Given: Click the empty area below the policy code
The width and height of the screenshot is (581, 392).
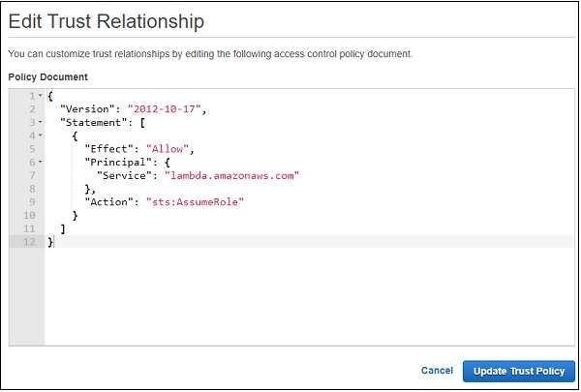Looking at the screenshot, I should coord(290,300).
